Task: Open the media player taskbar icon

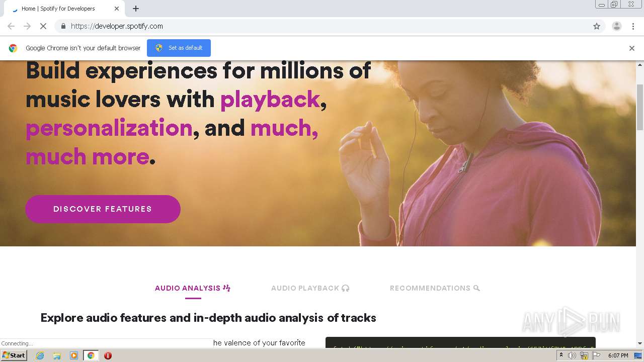Action: click(x=73, y=355)
